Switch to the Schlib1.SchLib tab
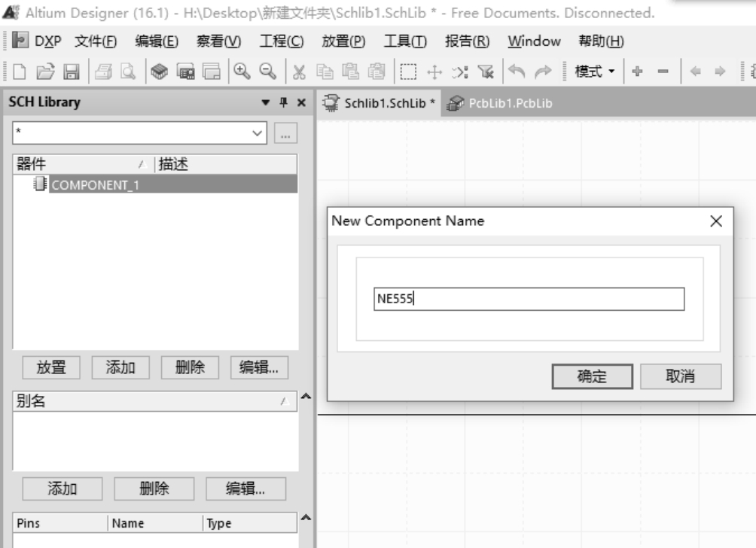 click(x=379, y=103)
